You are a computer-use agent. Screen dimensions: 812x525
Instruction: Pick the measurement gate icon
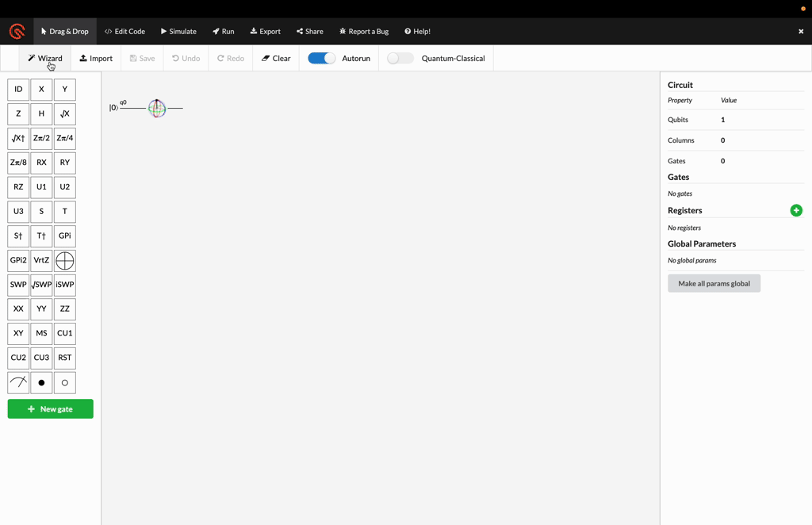17,382
